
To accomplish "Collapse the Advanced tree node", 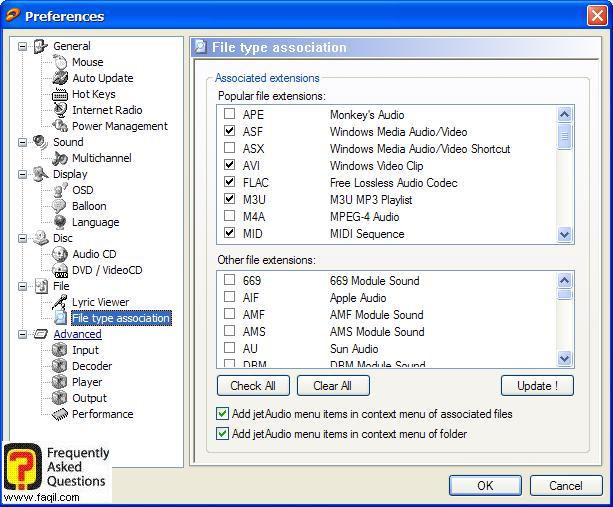I will click(x=23, y=334).
